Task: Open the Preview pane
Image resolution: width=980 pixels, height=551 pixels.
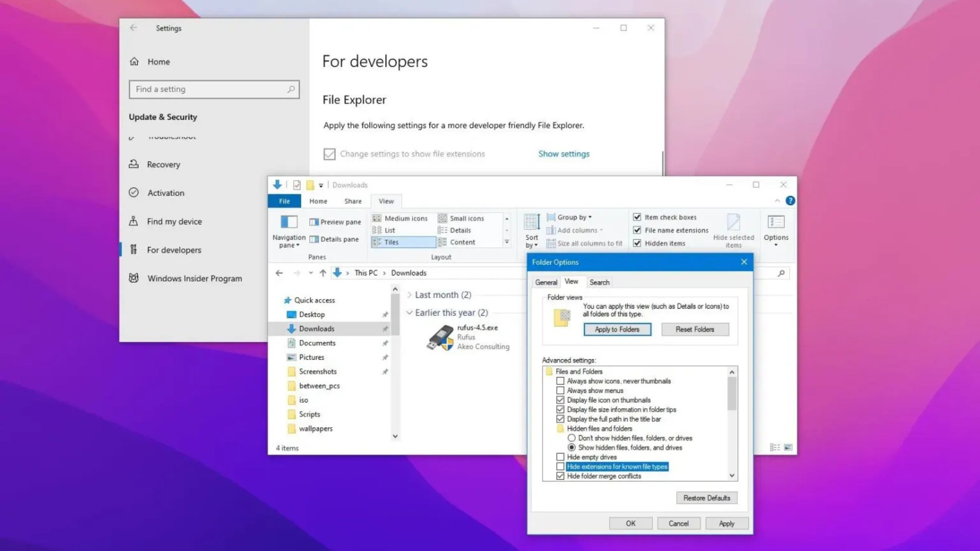Action: 334,222
